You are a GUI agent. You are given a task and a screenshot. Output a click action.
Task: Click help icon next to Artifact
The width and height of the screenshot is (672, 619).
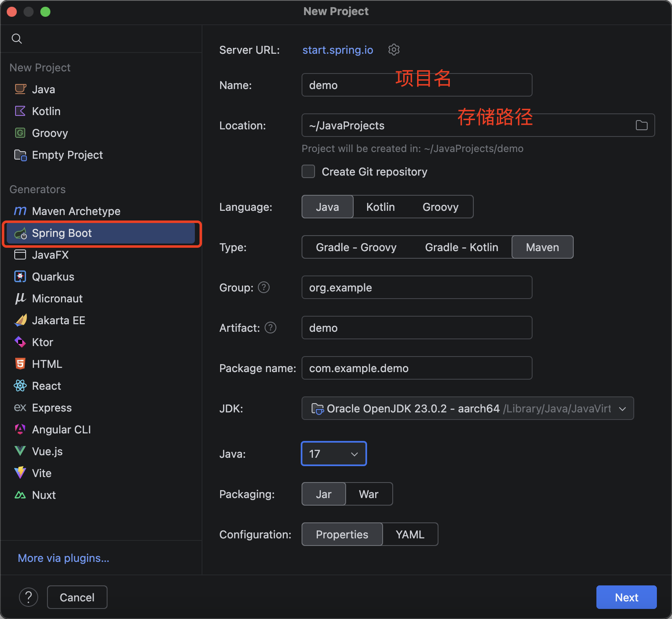(x=270, y=328)
